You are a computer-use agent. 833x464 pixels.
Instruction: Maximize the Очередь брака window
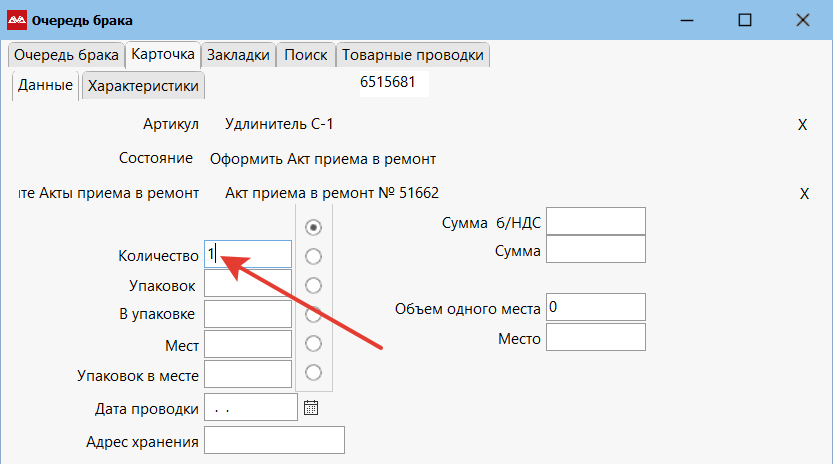(x=744, y=20)
